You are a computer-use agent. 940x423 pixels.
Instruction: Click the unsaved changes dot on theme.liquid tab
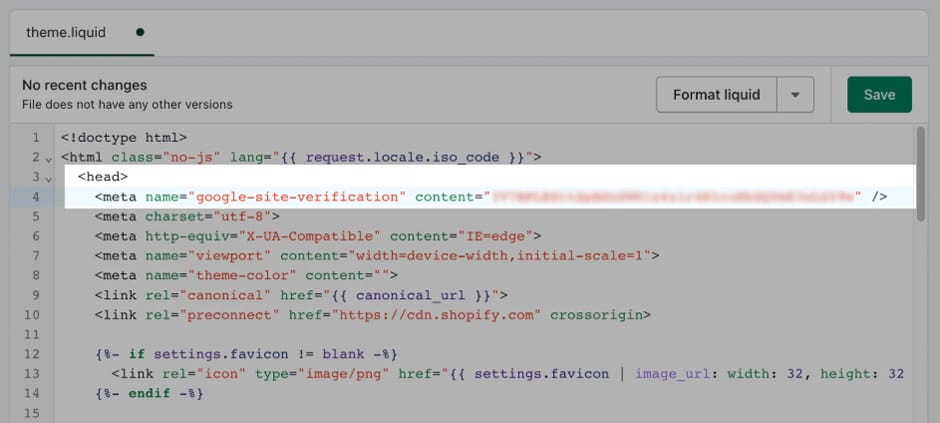click(140, 32)
